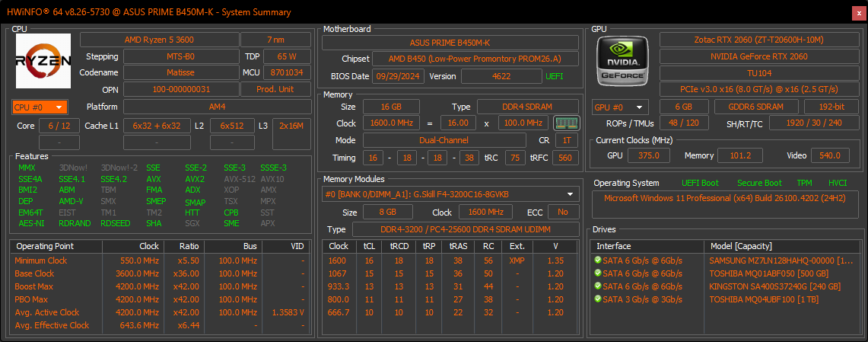Viewport: 868px width, 342px height.
Task: Click the AMD Ryzen 5 3600 name field
Action: (x=159, y=40)
